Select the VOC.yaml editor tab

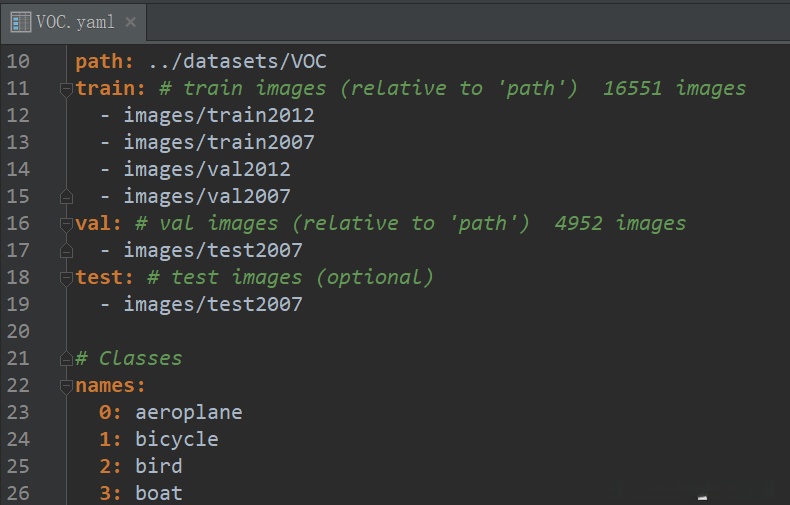click(x=74, y=22)
